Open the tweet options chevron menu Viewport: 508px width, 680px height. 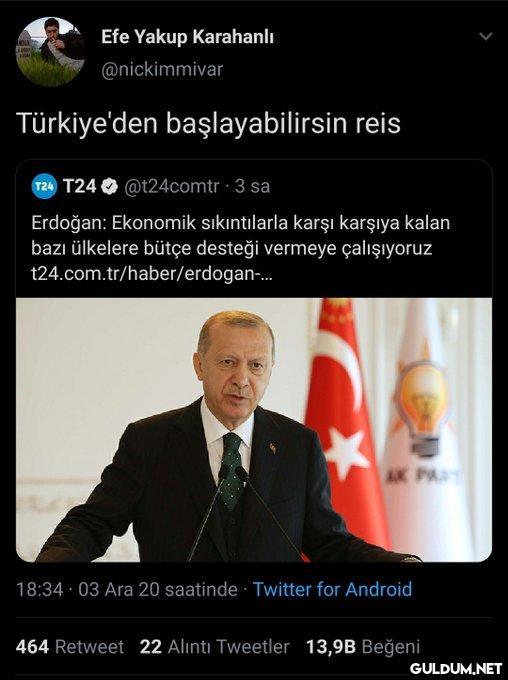click(486, 36)
